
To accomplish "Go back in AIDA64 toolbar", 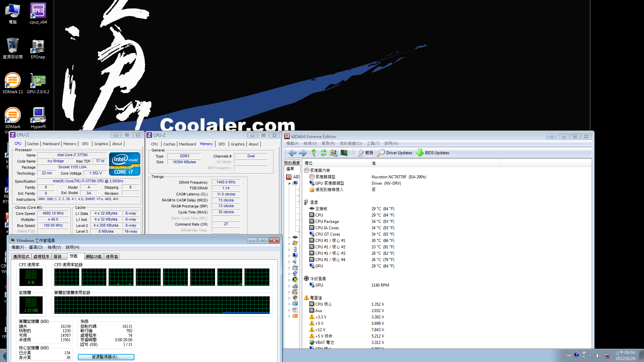I will click(x=292, y=153).
